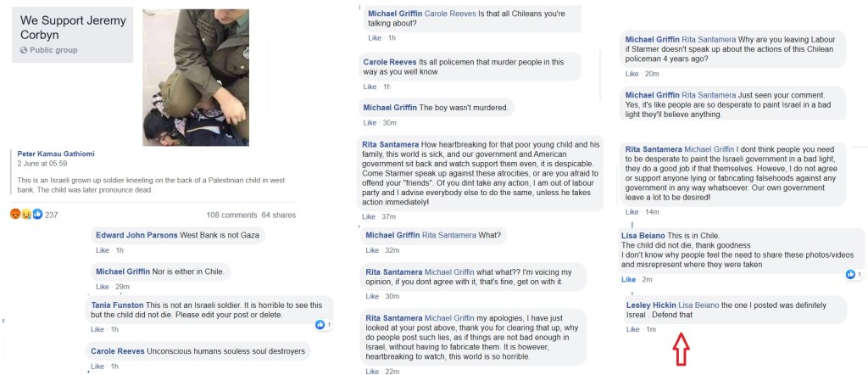Click the 237 reactions count

[x=51, y=215]
